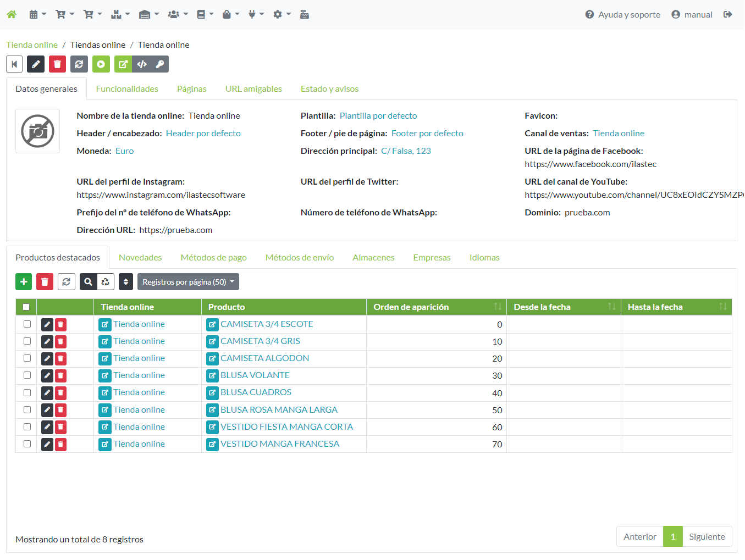Edit the CAMISETA ALGODON row
Viewport: 745px width, 560px height.
47,359
